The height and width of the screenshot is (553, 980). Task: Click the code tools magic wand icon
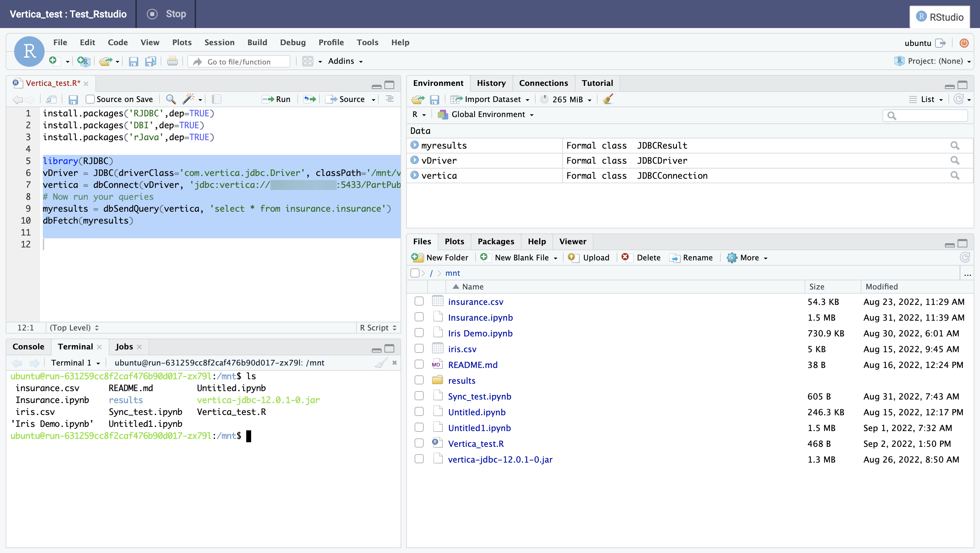(x=188, y=99)
